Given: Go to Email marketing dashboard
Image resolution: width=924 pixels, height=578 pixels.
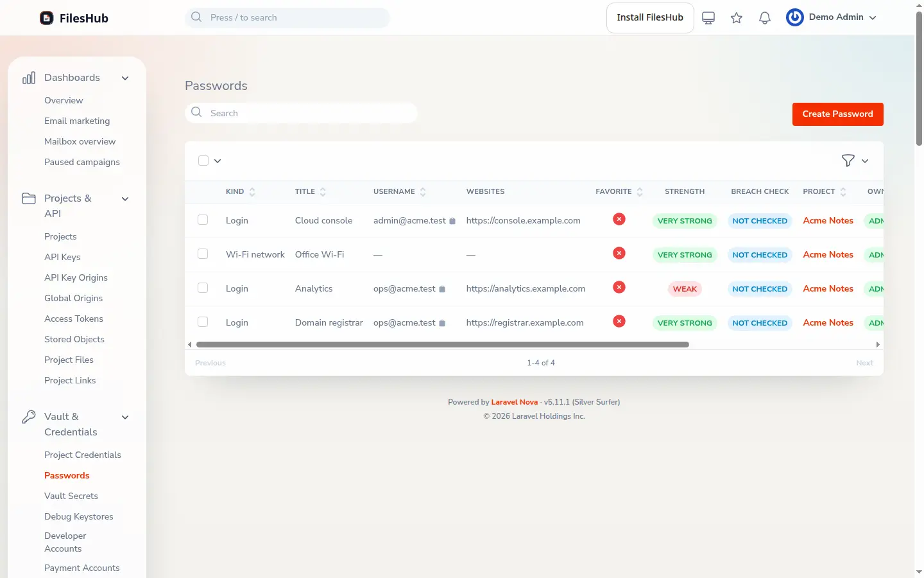Looking at the screenshot, I should [77, 121].
